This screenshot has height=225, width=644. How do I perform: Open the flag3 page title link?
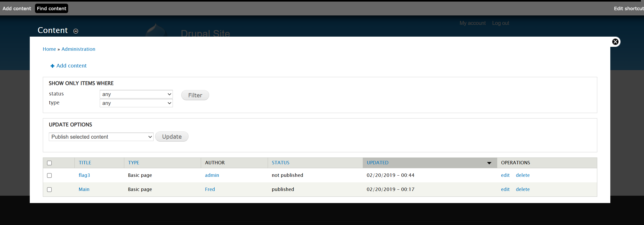point(84,175)
